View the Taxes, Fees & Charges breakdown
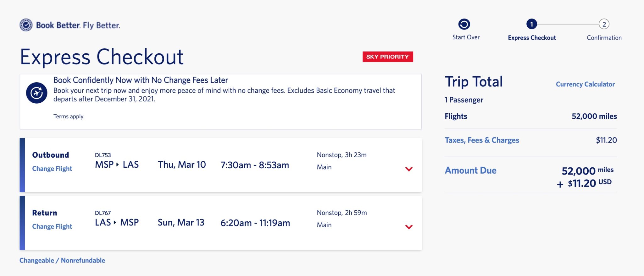This screenshot has width=644, height=276. 482,140
